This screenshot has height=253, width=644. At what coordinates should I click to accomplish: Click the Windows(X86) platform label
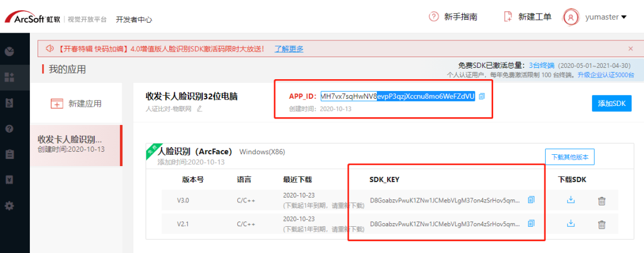coord(262,152)
